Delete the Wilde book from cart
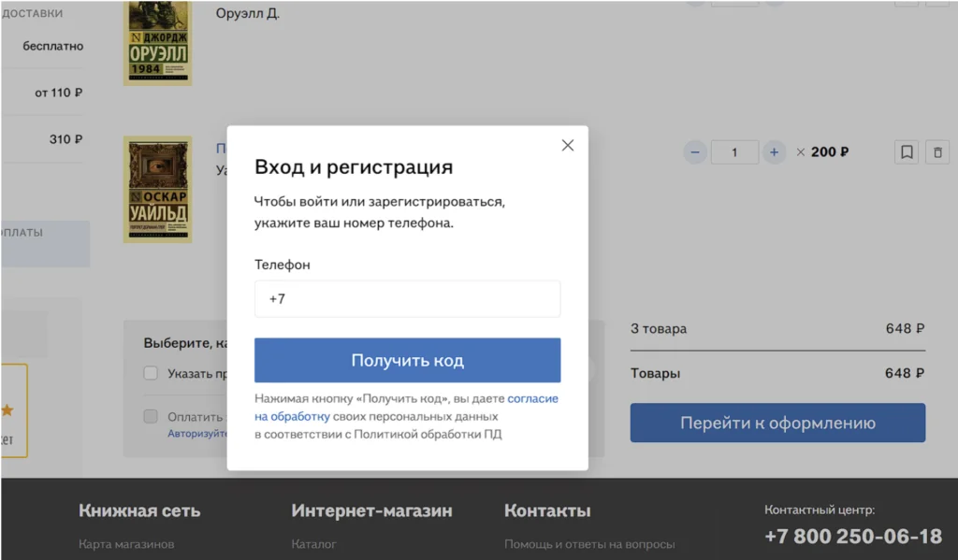Image resolution: width=958 pixels, height=560 pixels. [x=938, y=152]
